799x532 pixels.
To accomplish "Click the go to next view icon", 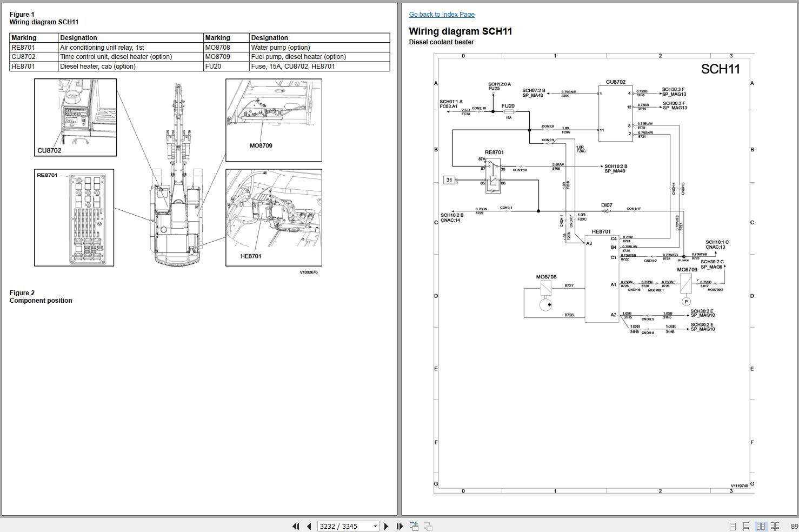I will (x=428, y=526).
